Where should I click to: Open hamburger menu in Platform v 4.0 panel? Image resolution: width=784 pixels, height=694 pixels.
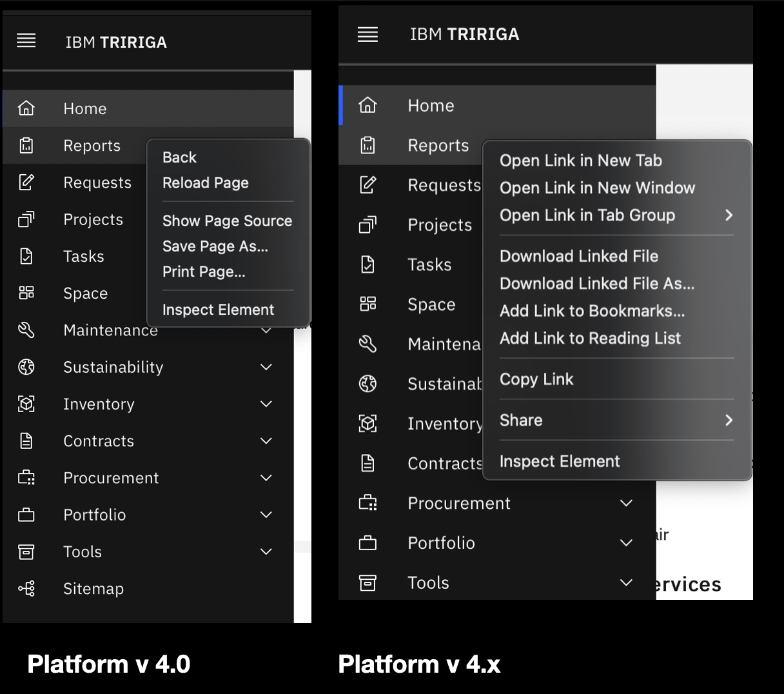point(26,41)
